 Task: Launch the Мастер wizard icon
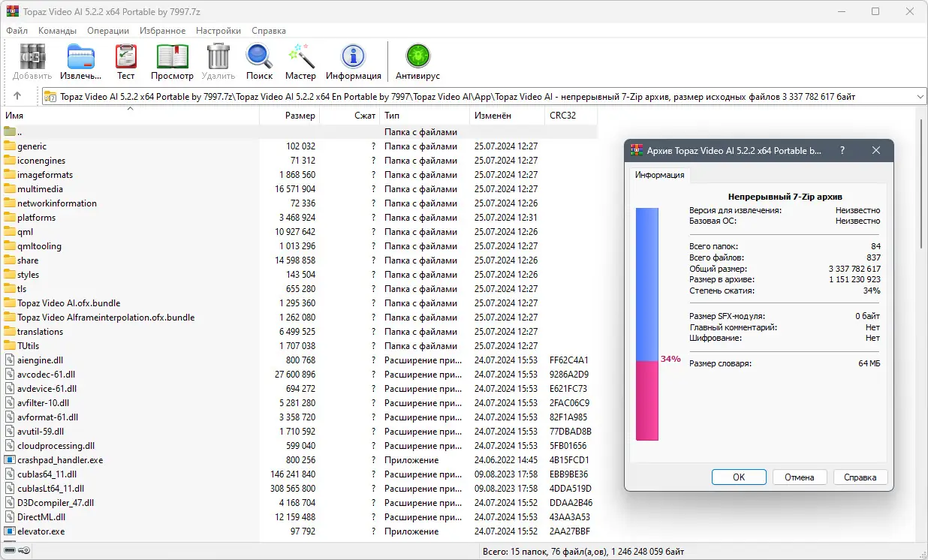tap(300, 60)
